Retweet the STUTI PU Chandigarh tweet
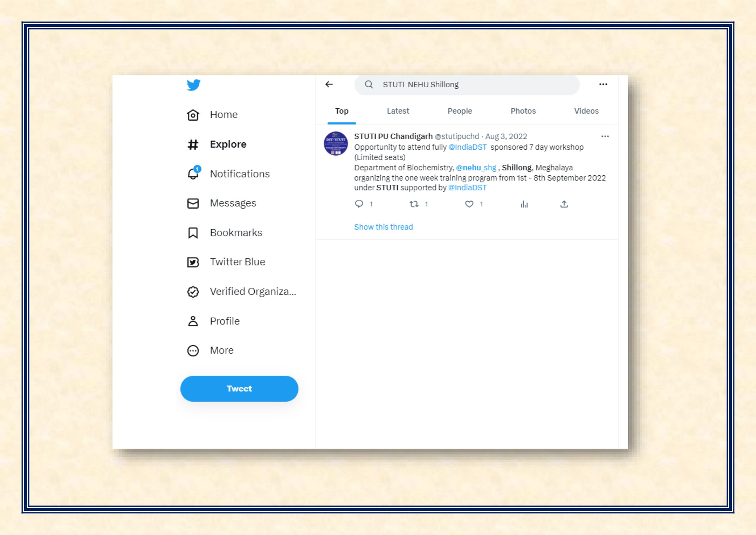Image resolution: width=756 pixels, height=535 pixels. tap(414, 204)
